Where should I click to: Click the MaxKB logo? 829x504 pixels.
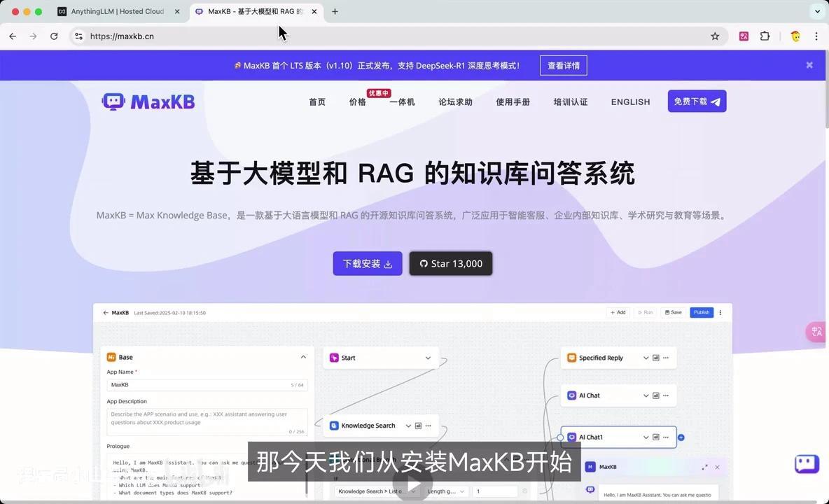[x=148, y=101]
